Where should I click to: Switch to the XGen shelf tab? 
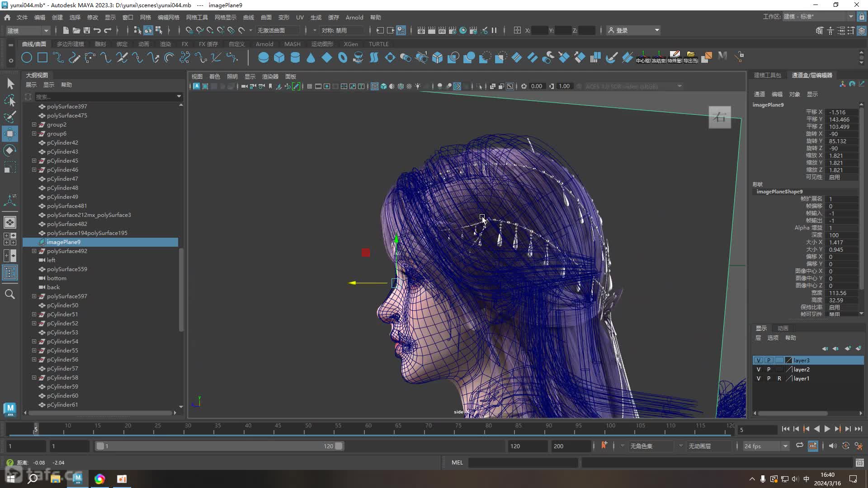coord(351,44)
